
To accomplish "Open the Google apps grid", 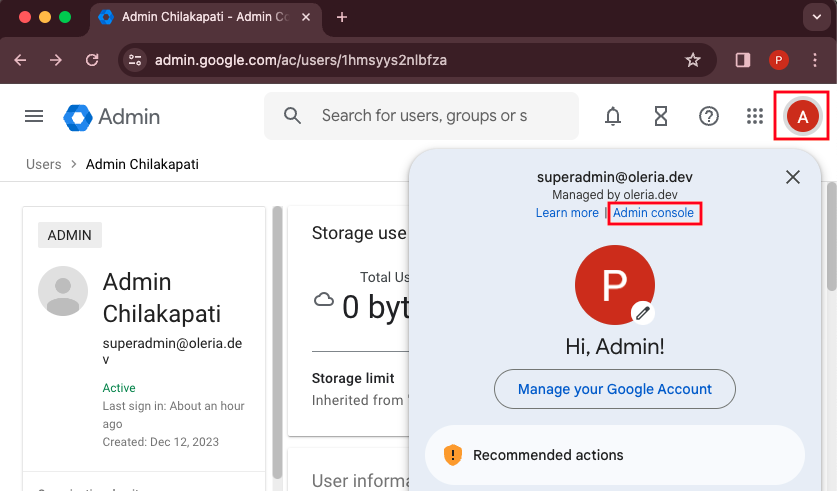I will [x=755, y=116].
